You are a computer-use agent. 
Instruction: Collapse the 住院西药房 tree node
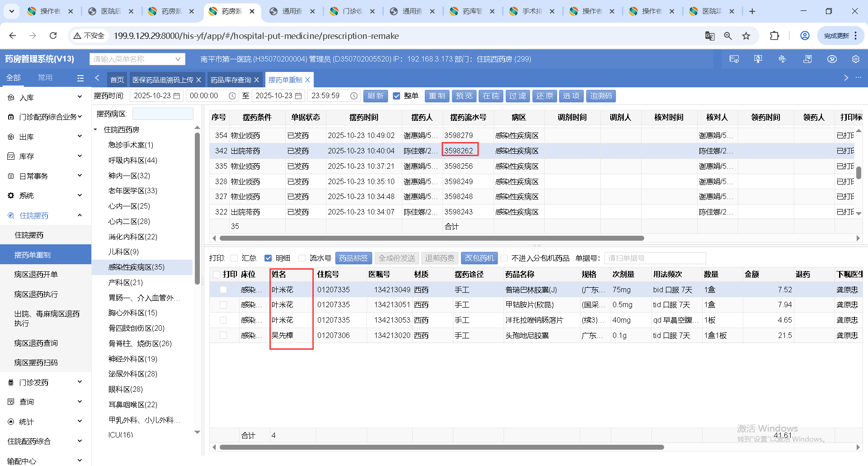pos(95,130)
